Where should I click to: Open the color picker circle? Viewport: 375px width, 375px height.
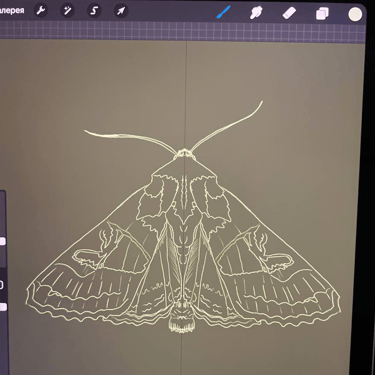coord(355,14)
